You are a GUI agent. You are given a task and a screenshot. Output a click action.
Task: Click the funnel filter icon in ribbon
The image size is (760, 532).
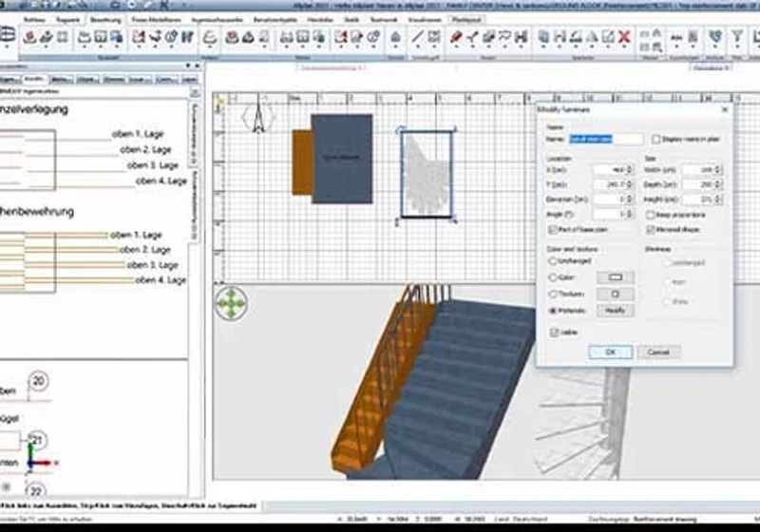tap(737, 36)
